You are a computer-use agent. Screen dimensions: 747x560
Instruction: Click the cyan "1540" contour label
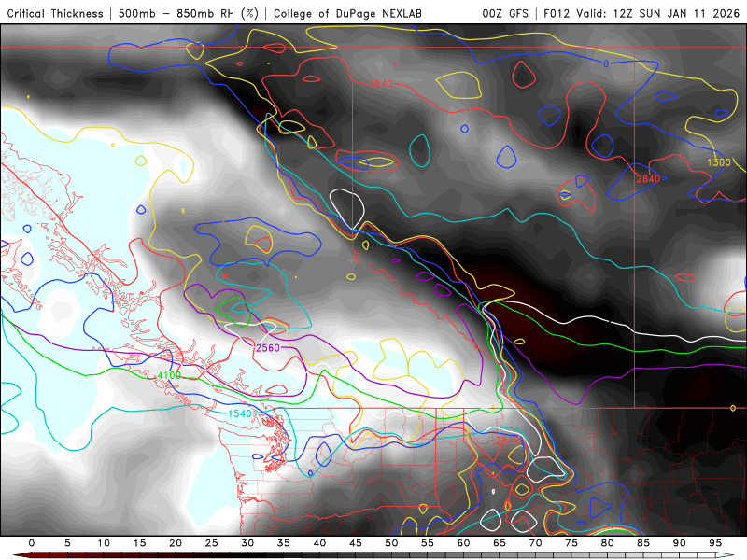[x=240, y=413]
